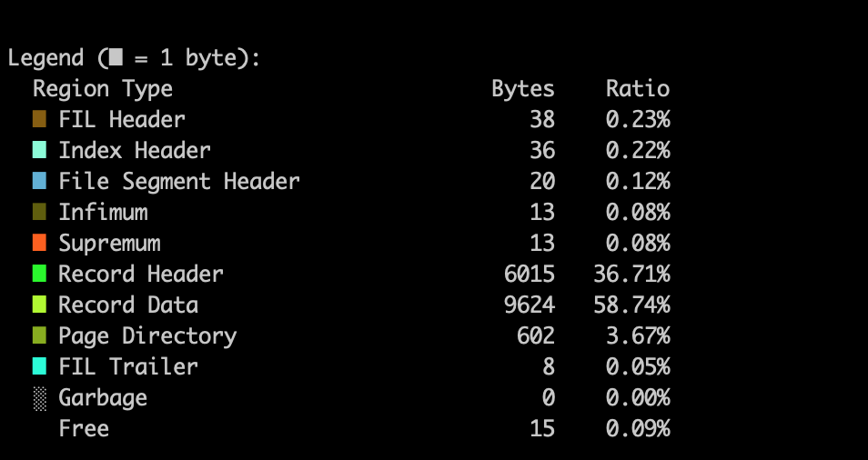Click the Ratio column header
The width and height of the screenshot is (868, 460).
pos(637,89)
